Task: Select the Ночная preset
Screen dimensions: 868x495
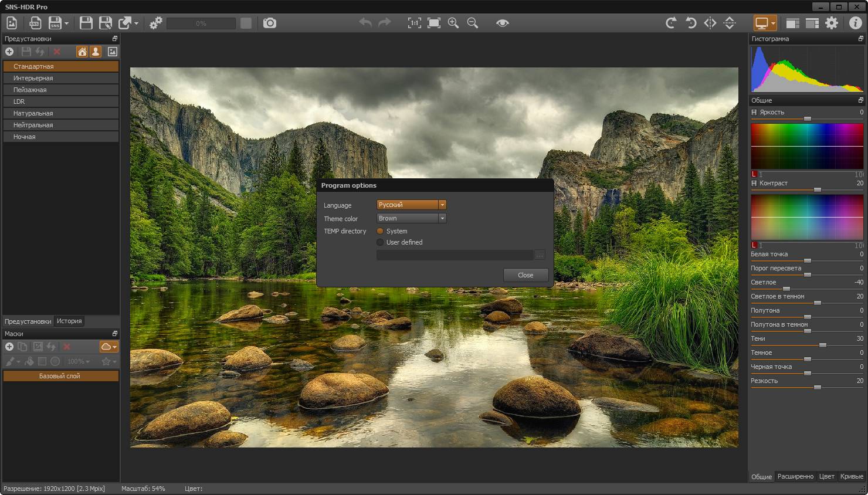Action: (61, 137)
